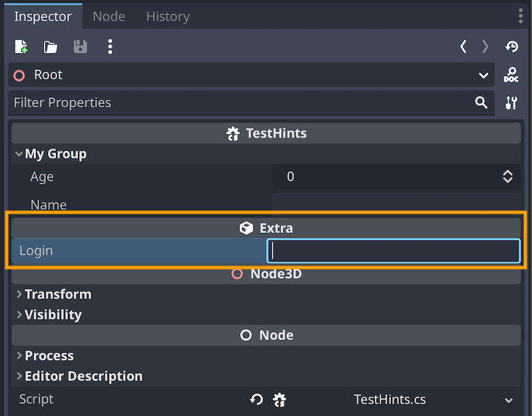Revert the Script property with the reset arrow
The image size is (532, 416).
click(256, 399)
